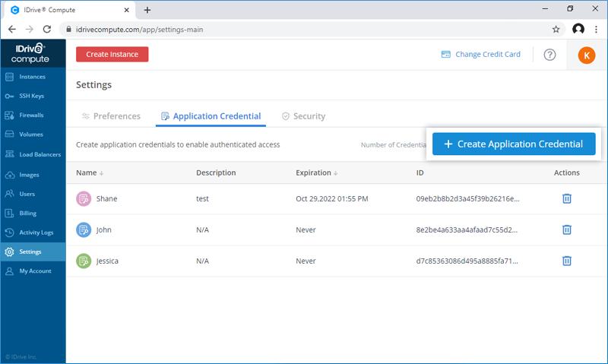This screenshot has width=608, height=364.
Task: Open Users in sidebar
Action: click(x=33, y=194)
